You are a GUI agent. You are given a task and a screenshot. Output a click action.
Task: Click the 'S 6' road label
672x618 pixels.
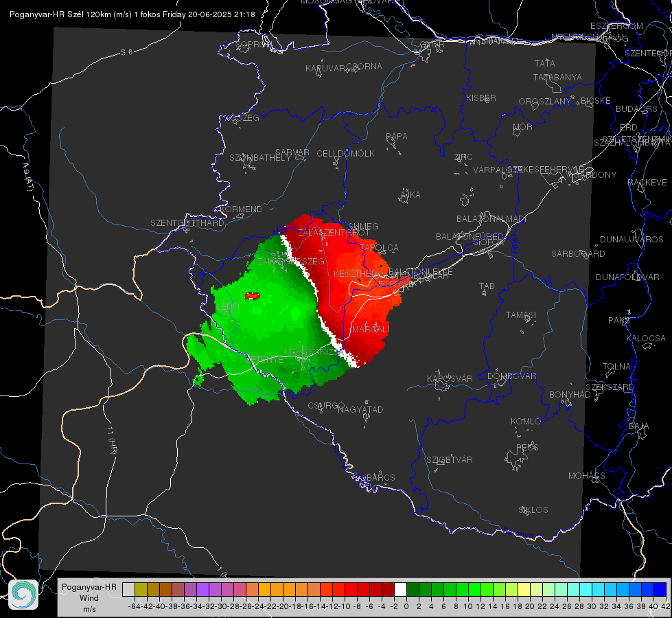click(126, 52)
